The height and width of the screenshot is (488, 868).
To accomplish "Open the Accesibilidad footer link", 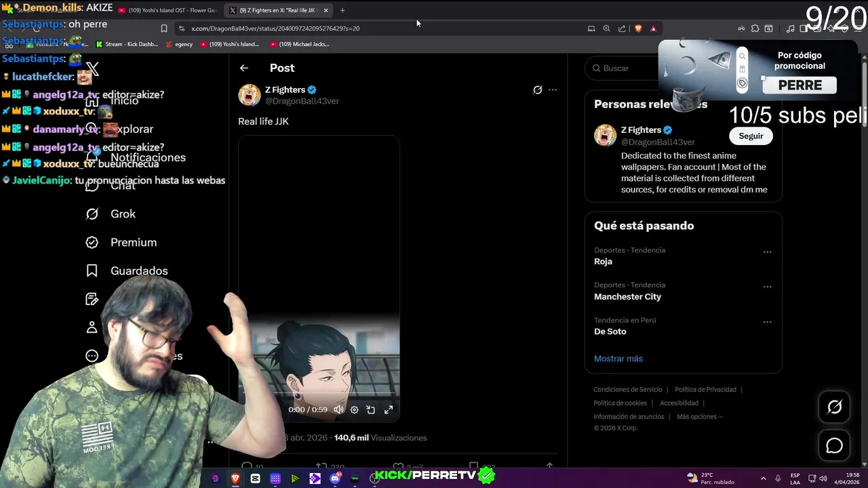I will pos(679,403).
